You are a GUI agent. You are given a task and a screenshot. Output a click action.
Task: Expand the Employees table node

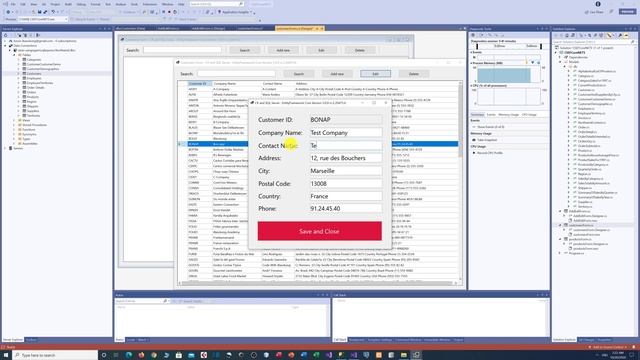[x=19, y=78]
